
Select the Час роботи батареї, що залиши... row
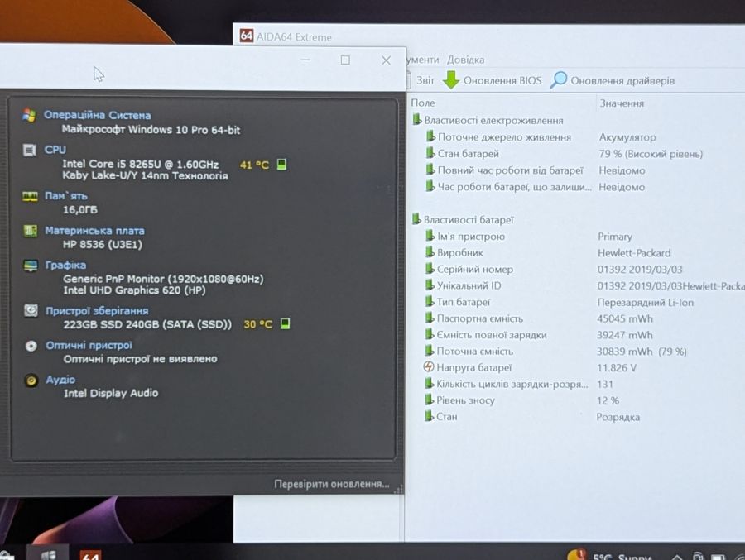click(x=508, y=187)
